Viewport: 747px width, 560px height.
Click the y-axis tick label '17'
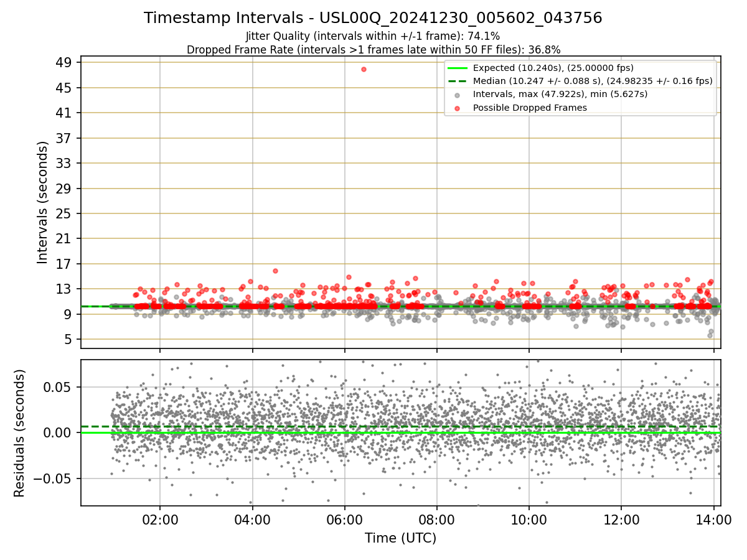[65, 264]
